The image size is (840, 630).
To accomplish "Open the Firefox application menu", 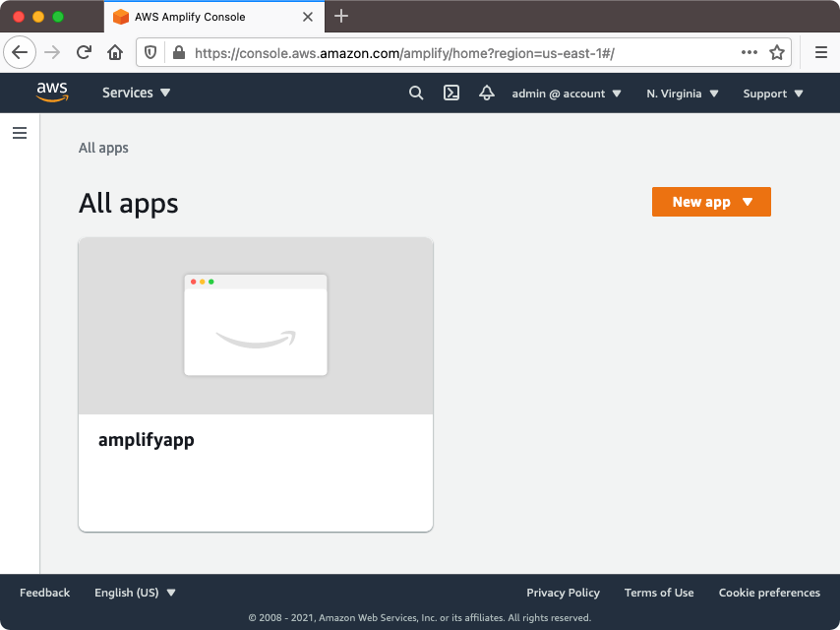I will coord(820,52).
